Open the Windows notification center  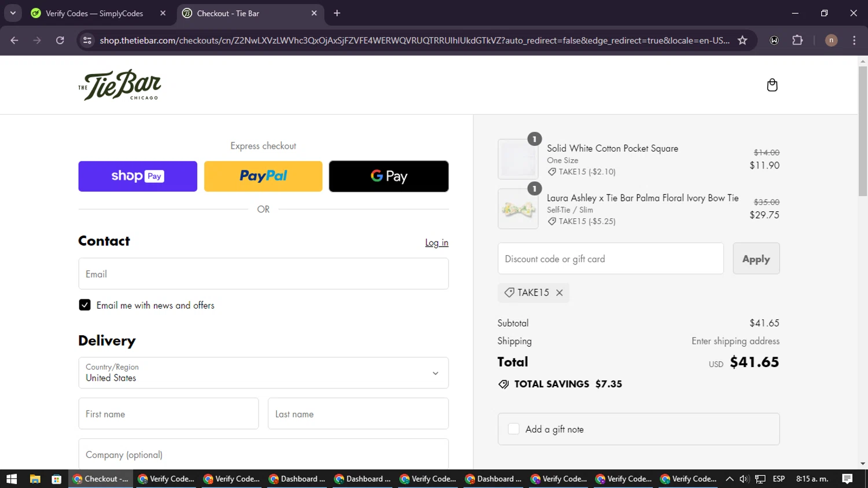[x=847, y=479]
